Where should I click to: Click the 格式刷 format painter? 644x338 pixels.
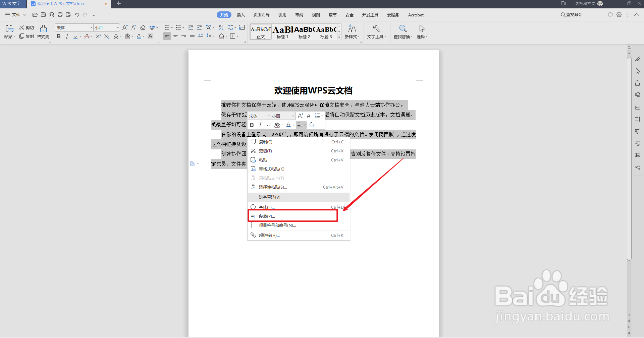43,31
